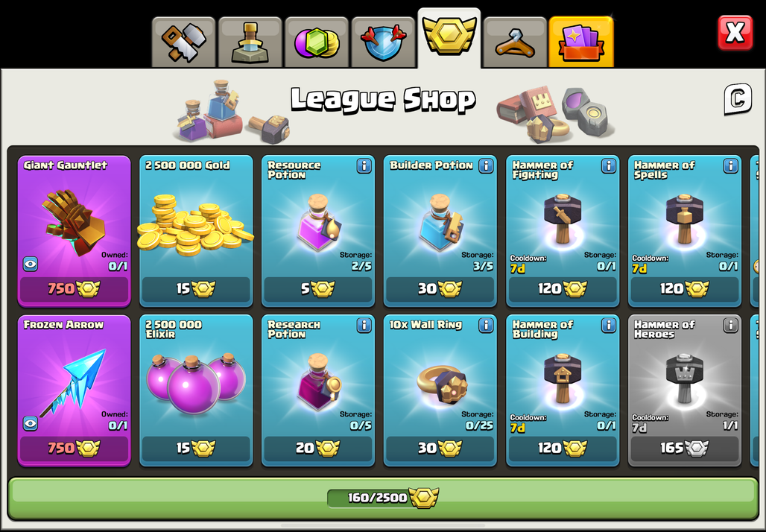Click info icon on Resource Potion
Screen dimensions: 766x532
364,166
